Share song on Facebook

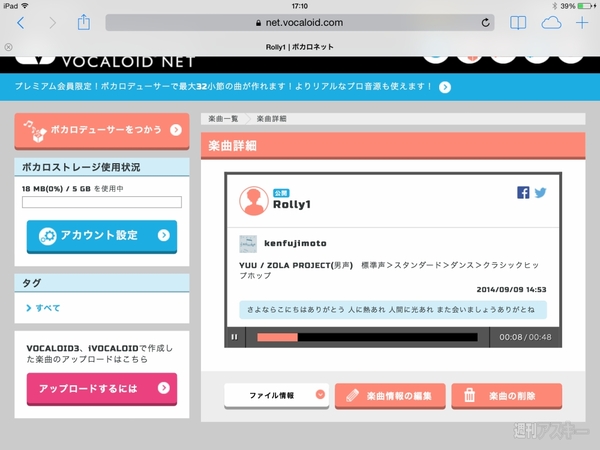click(x=523, y=192)
